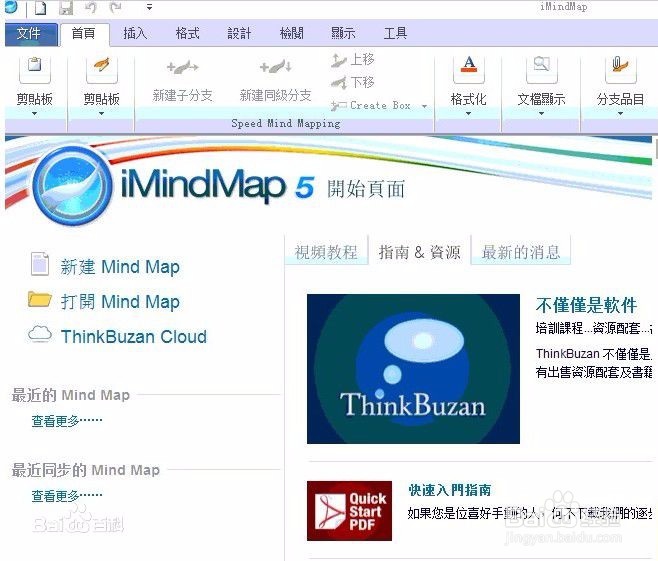This screenshot has width=658, height=561.
Task: Click the 新建 Mind Map link
Action: click(120, 267)
